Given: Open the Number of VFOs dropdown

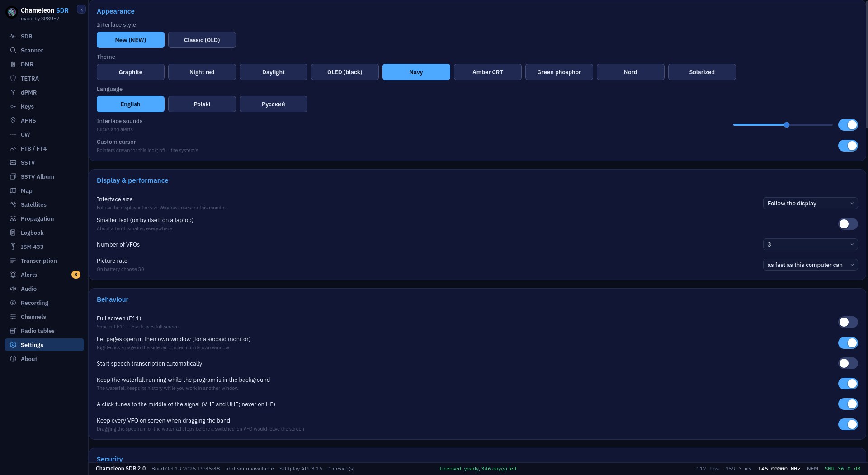Looking at the screenshot, I should click(810, 244).
